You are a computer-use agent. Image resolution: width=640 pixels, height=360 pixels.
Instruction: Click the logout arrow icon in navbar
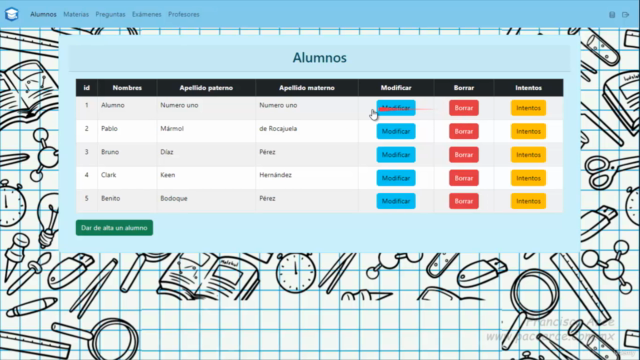[x=625, y=15]
